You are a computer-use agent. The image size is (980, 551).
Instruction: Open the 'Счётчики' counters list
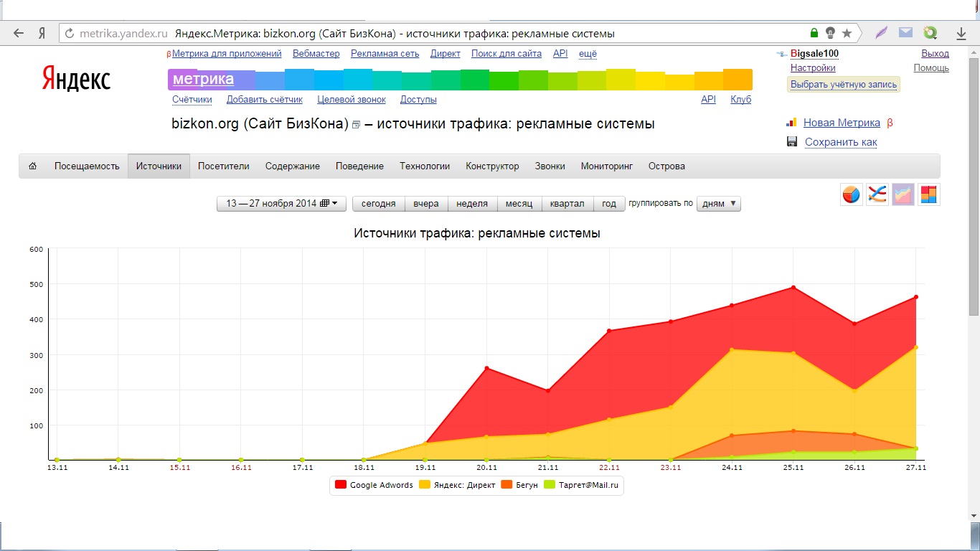pyautogui.click(x=192, y=100)
